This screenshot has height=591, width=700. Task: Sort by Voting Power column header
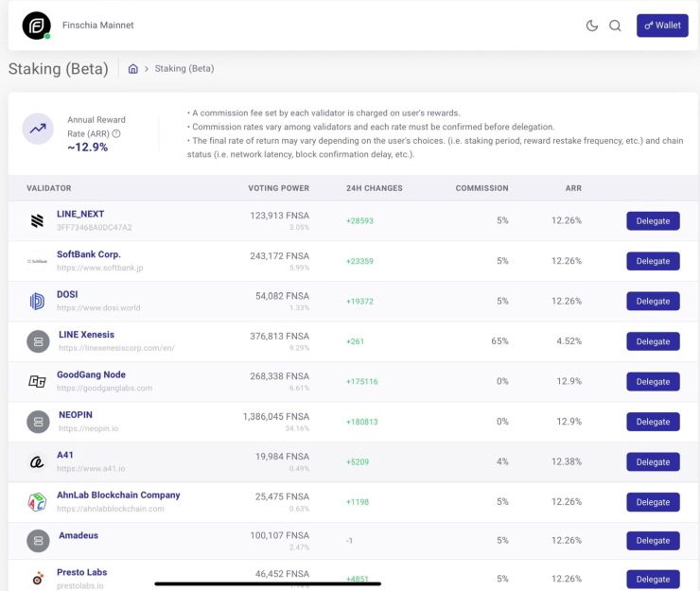(x=278, y=188)
